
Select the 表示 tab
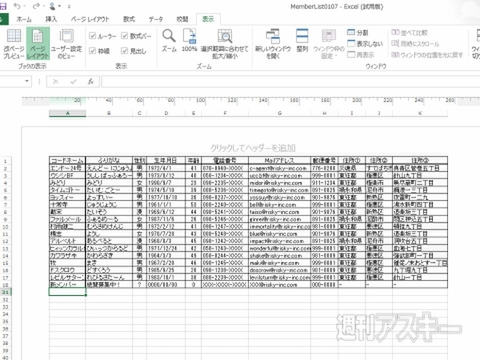tap(208, 19)
